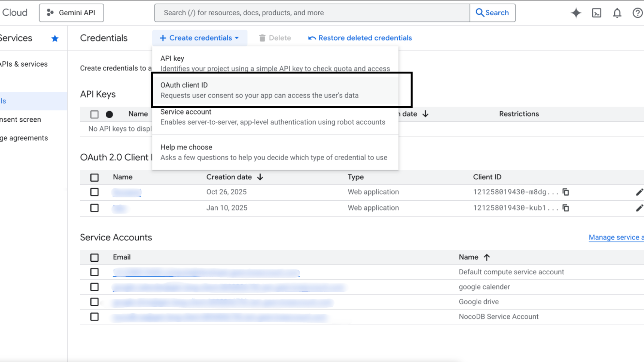Image resolution: width=644 pixels, height=362 pixels.
Task: Copy the kub1 client ID using copy icon
Action: click(x=566, y=208)
